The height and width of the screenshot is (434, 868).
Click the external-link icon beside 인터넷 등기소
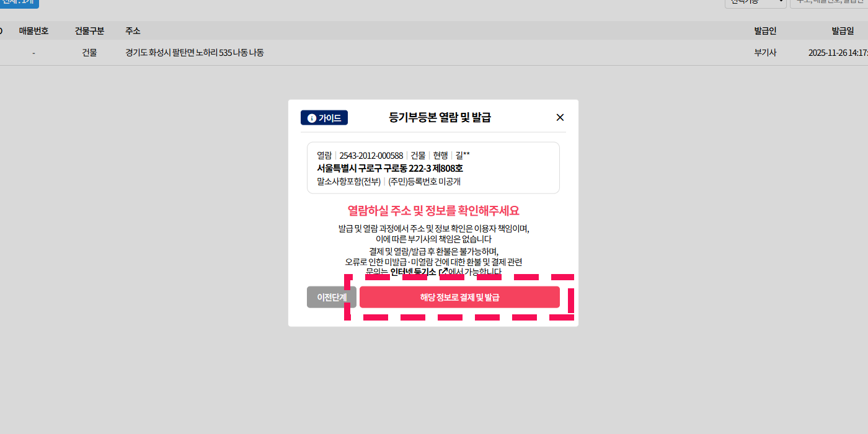pyautogui.click(x=443, y=272)
